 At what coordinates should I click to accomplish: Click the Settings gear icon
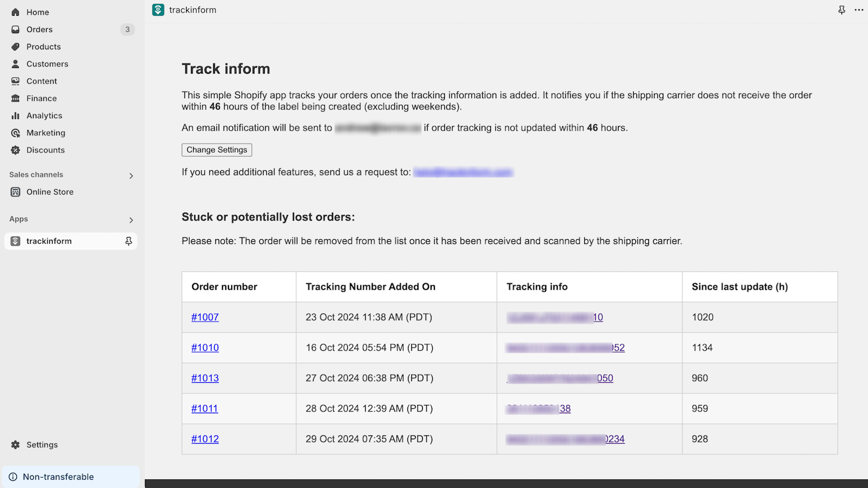tap(16, 445)
